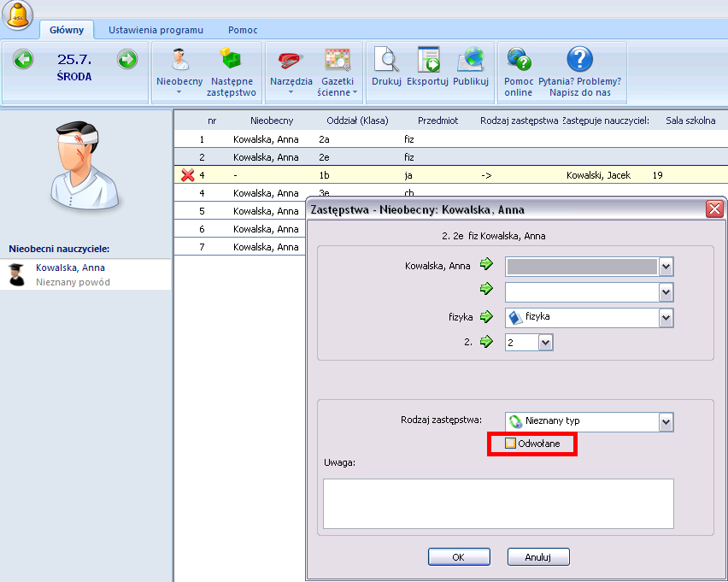Image resolution: width=728 pixels, height=582 pixels.
Task: Select row 4 with class 3e
Action: (239, 193)
